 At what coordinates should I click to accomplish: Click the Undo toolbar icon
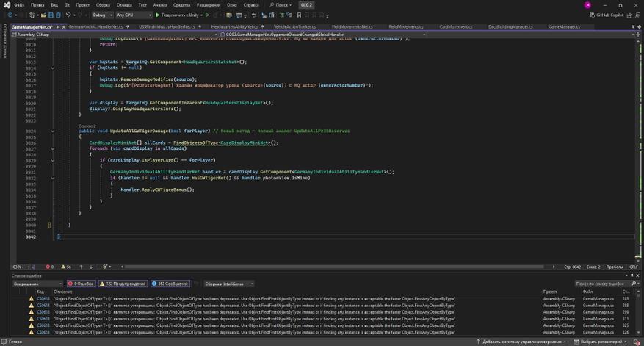coord(68,15)
